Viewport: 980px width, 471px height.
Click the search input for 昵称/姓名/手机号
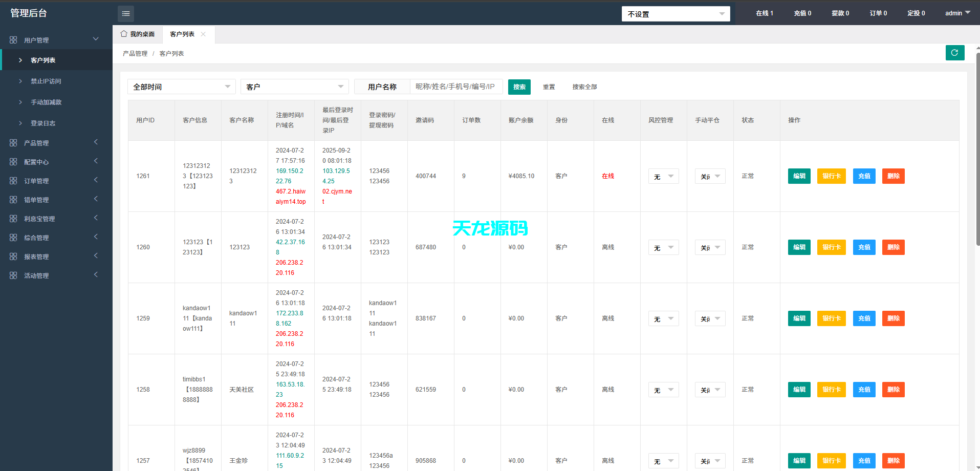455,87
